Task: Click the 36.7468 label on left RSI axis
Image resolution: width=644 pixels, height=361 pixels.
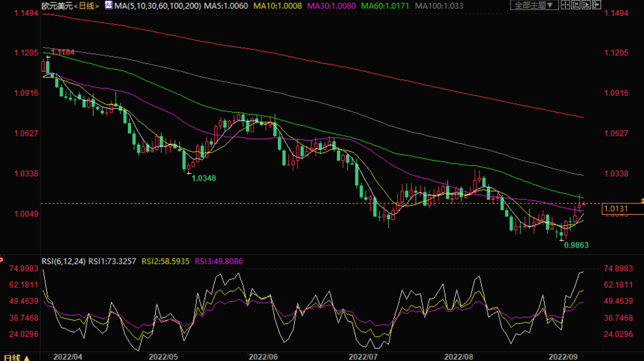Action: coord(24,318)
